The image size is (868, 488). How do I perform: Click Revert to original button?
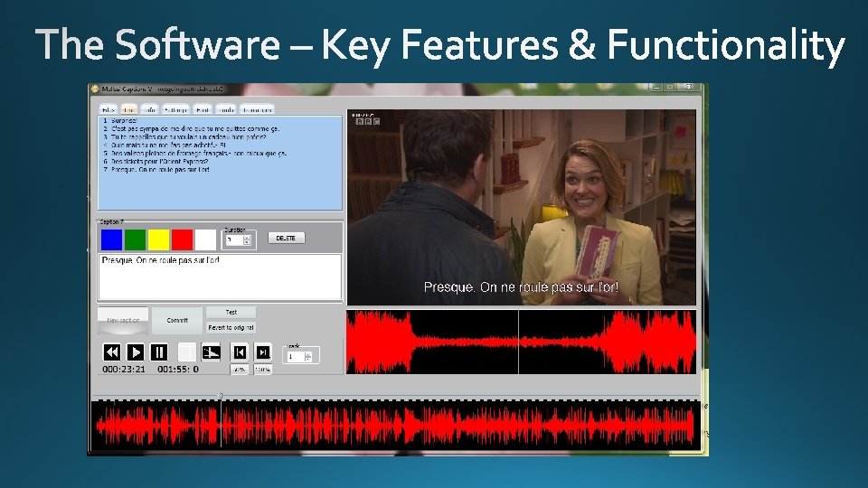231,327
